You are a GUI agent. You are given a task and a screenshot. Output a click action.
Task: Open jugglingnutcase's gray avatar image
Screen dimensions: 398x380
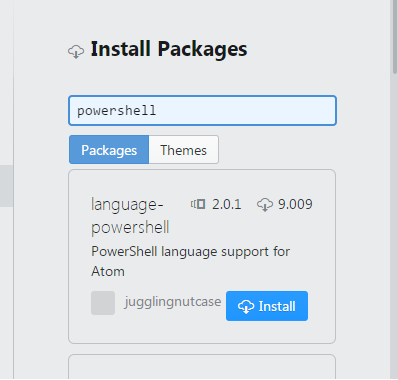103,303
